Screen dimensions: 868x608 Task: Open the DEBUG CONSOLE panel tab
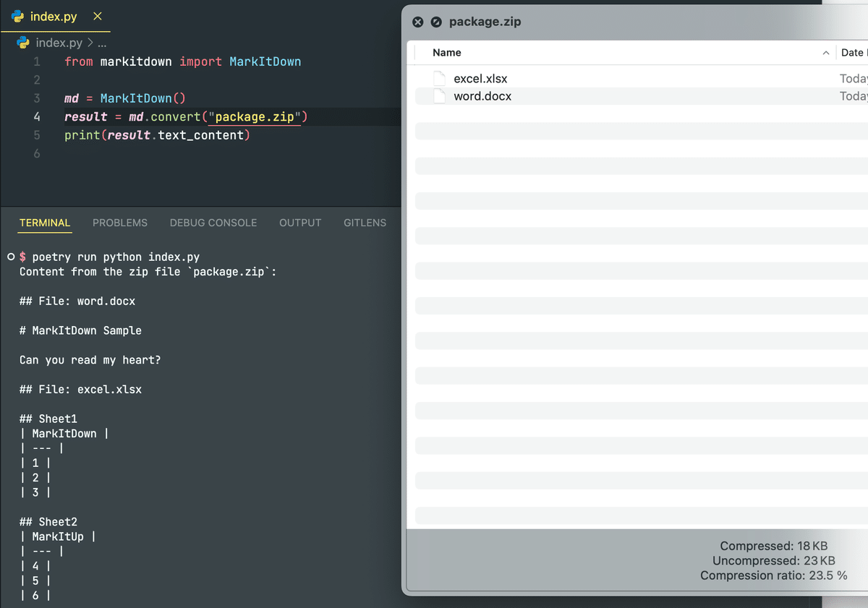point(213,223)
